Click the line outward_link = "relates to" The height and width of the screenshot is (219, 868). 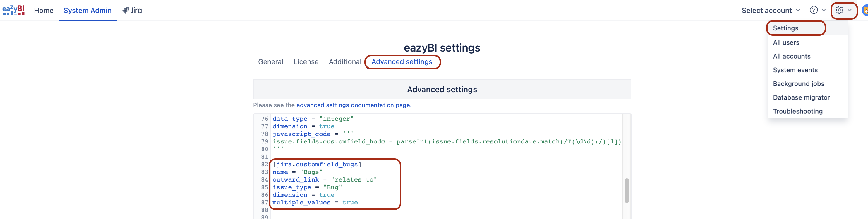pyautogui.click(x=325, y=179)
